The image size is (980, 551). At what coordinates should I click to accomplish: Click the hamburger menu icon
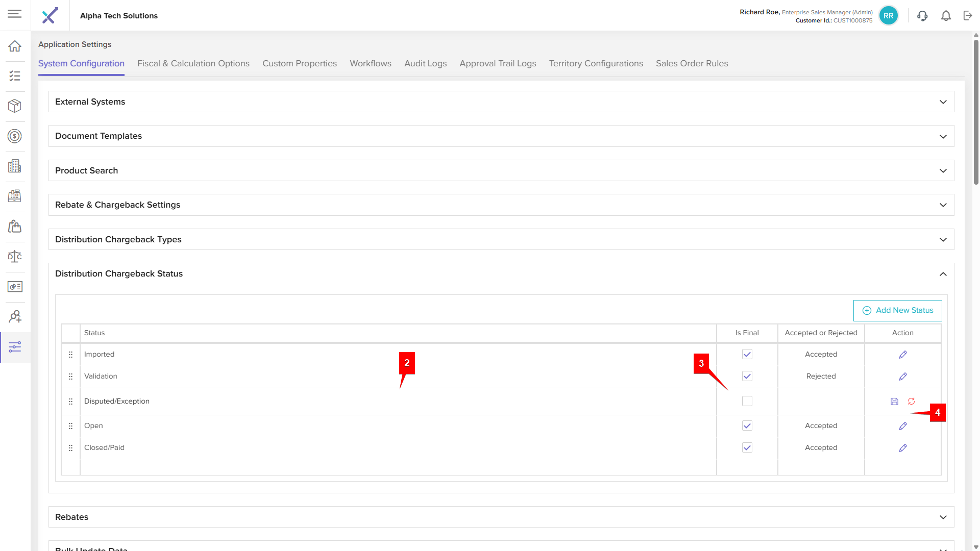(x=15, y=14)
